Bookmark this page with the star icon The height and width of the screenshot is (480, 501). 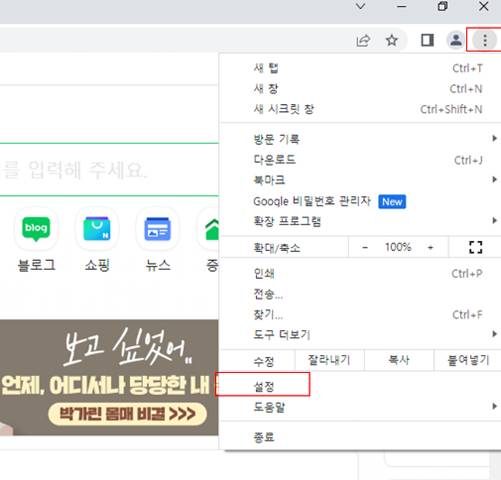pyautogui.click(x=392, y=41)
